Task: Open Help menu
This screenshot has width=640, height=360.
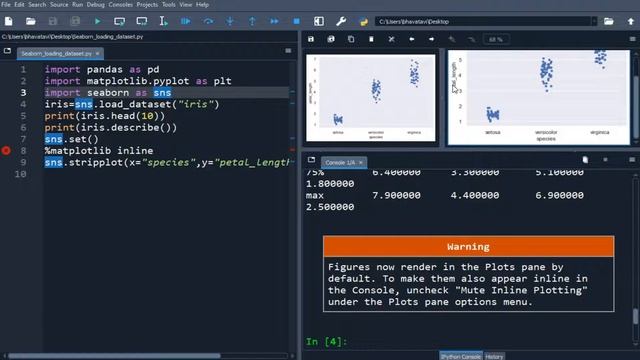Action: (x=202, y=4)
